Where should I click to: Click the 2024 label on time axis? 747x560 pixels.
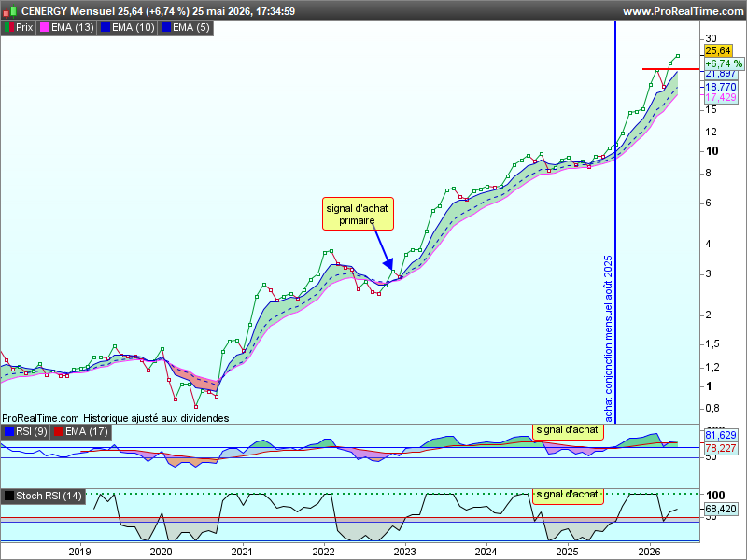point(486,552)
